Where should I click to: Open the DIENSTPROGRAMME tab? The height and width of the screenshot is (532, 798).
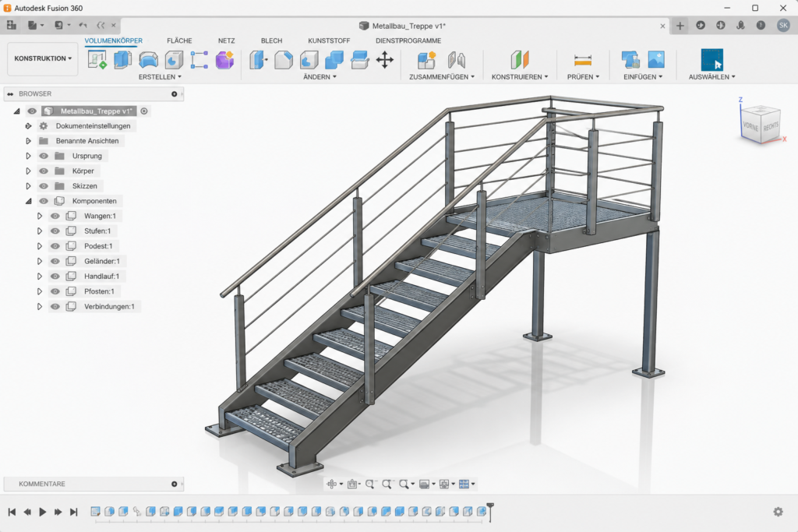pyautogui.click(x=408, y=41)
